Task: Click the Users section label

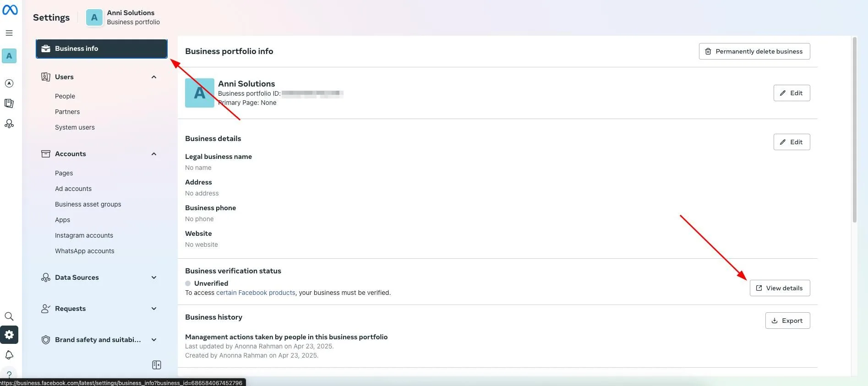Action: click(x=64, y=77)
